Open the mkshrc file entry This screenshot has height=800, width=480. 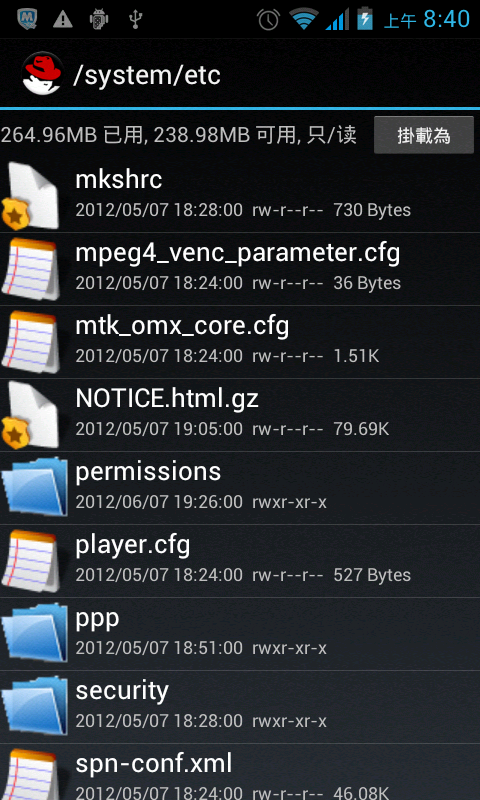point(240,196)
